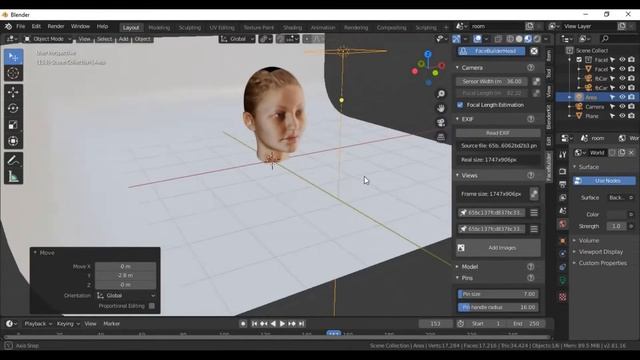Screen dimensions: 640x360
Task: Click the world Color swatch
Action: tap(616, 214)
